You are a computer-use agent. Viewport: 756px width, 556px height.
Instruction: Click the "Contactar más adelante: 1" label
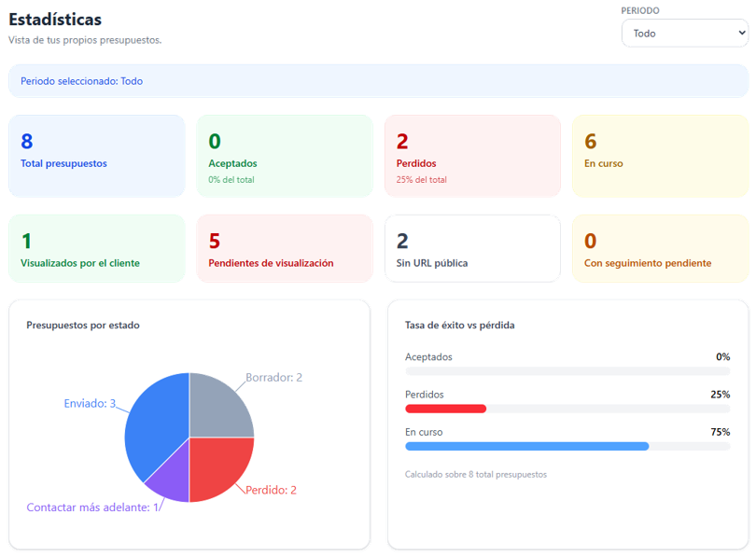click(93, 507)
